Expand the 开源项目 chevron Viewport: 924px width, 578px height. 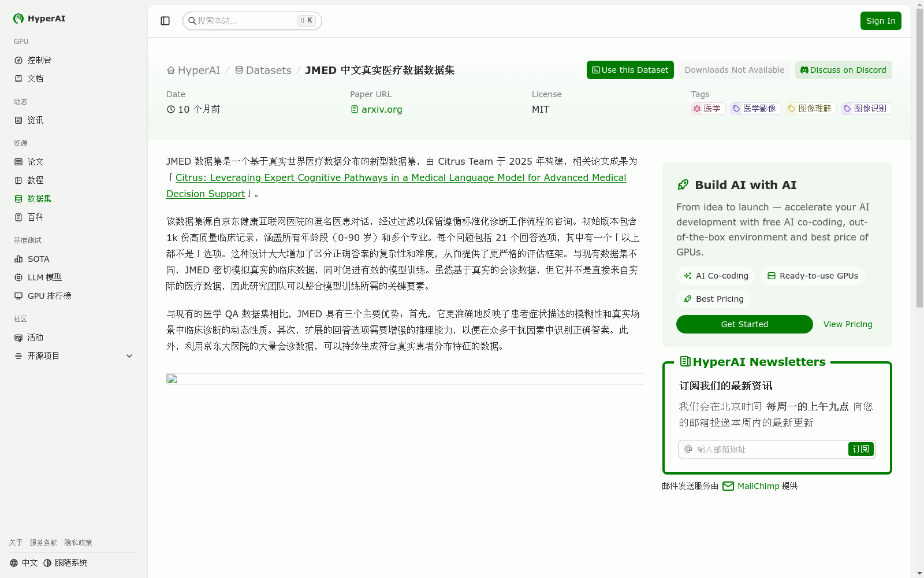(129, 356)
